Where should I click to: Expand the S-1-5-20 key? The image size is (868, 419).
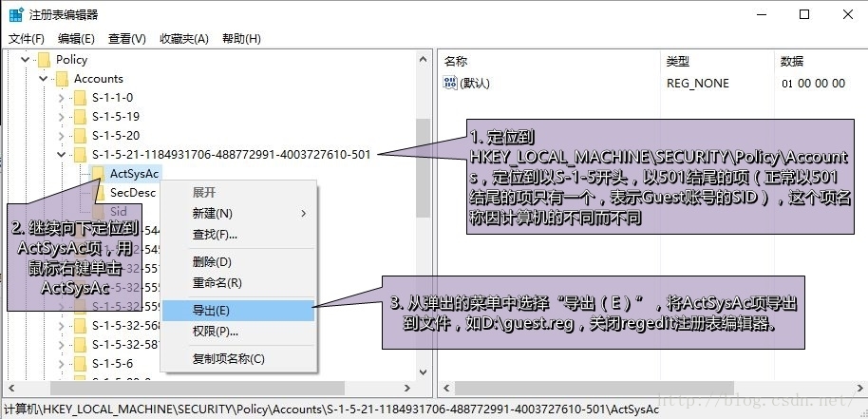(x=62, y=136)
